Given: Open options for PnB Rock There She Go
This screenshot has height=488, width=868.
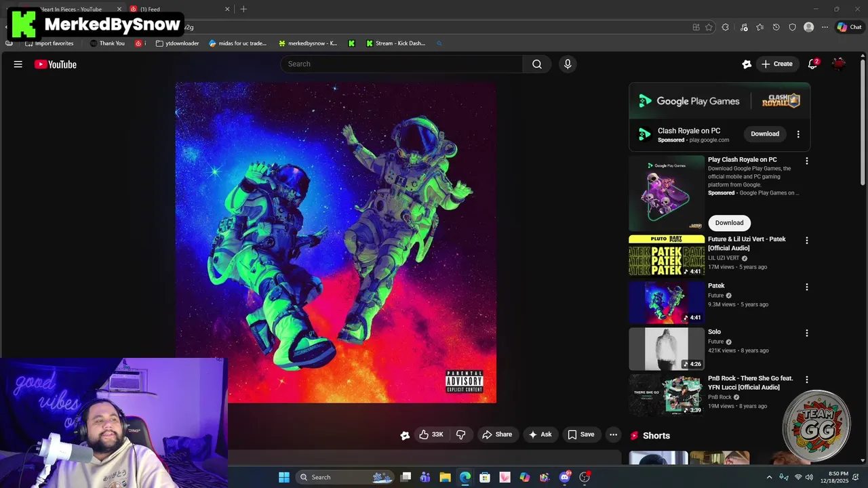Looking at the screenshot, I should [x=807, y=380].
